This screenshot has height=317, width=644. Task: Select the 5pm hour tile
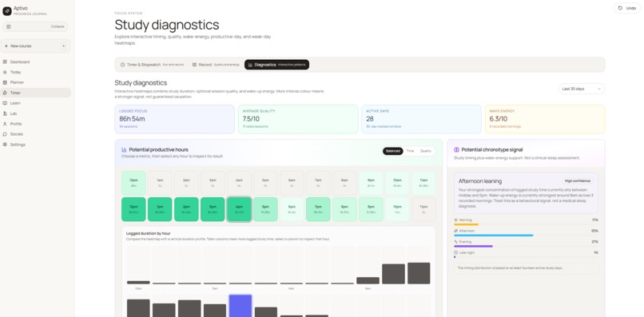(265, 209)
